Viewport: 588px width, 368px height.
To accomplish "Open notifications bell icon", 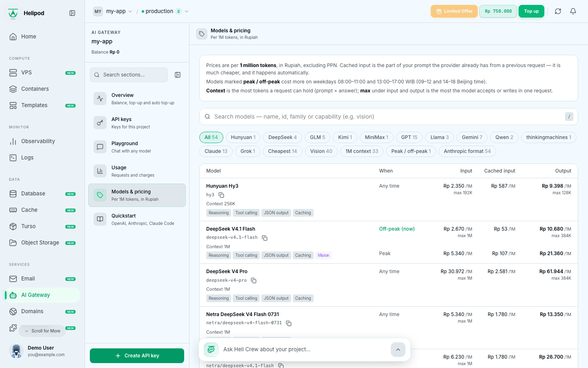I will point(573,11).
